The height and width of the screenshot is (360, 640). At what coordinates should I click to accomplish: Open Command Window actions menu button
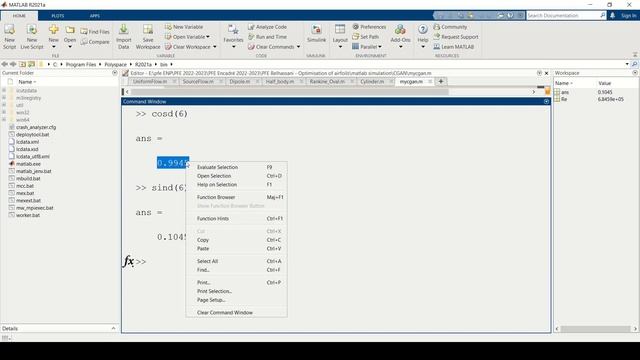[546, 101]
